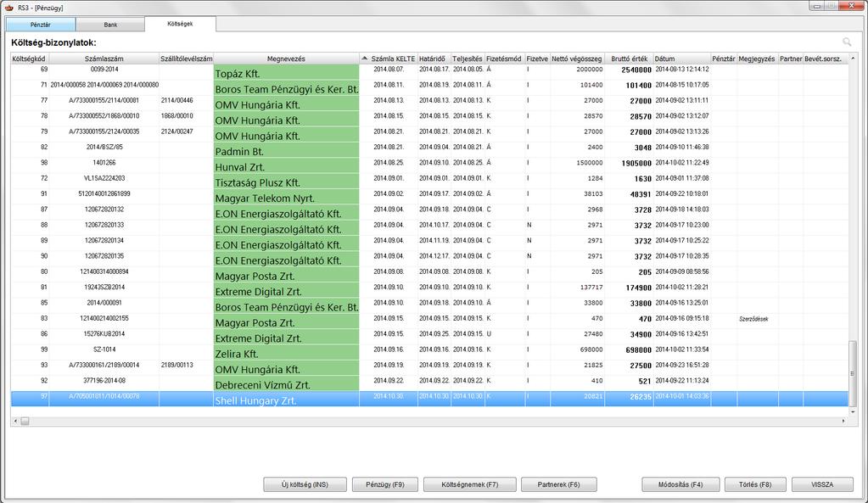Image resolution: width=868 pixels, height=503 pixels.
Task: Click invoice number 19243SZB2014
Action: (104, 288)
